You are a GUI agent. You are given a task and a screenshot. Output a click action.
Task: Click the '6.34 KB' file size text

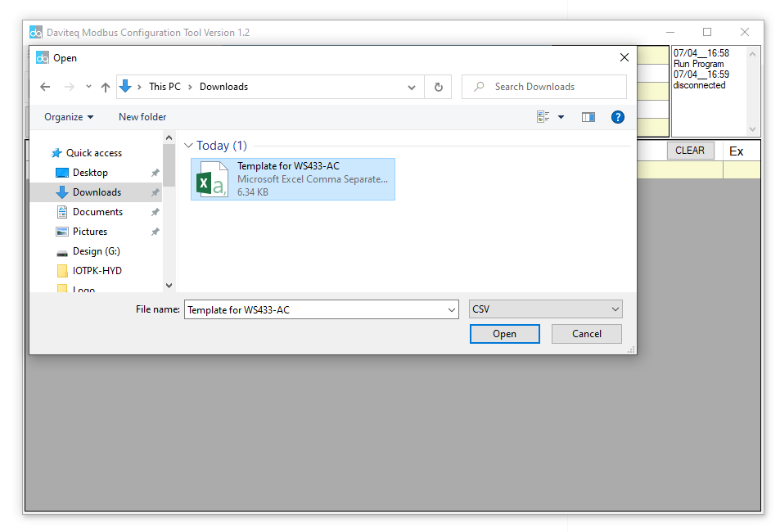click(253, 192)
